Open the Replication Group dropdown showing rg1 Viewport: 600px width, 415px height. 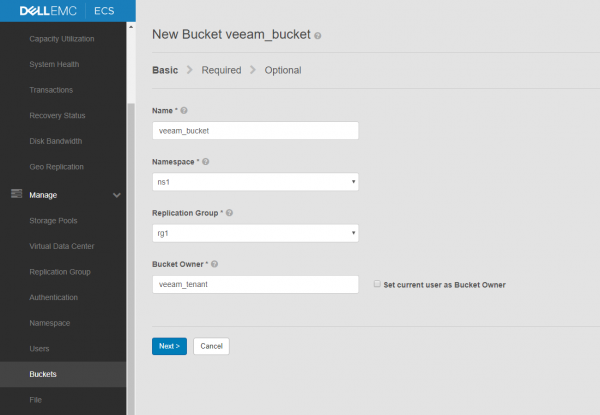255,234
